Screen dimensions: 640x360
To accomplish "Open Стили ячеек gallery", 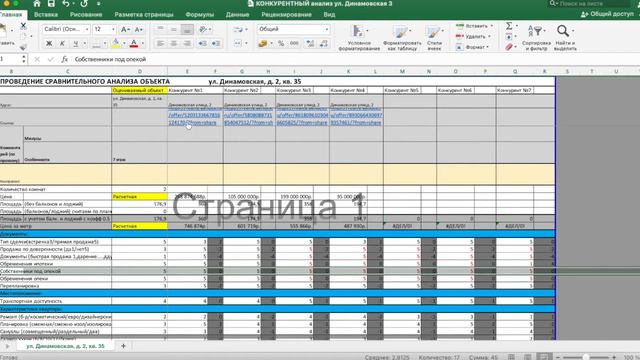I will [434, 38].
